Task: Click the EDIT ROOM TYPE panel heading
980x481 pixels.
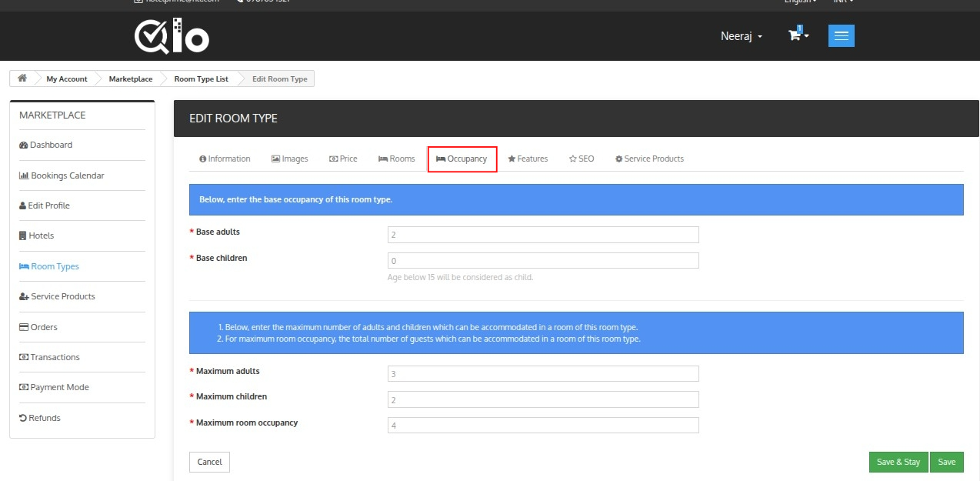Action: tap(233, 119)
